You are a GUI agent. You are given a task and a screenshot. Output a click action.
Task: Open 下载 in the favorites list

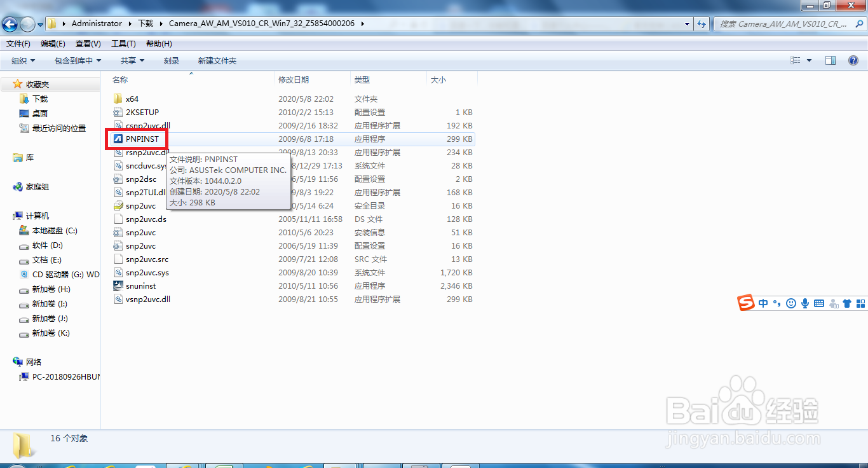pyautogui.click(x=40, y=99)
